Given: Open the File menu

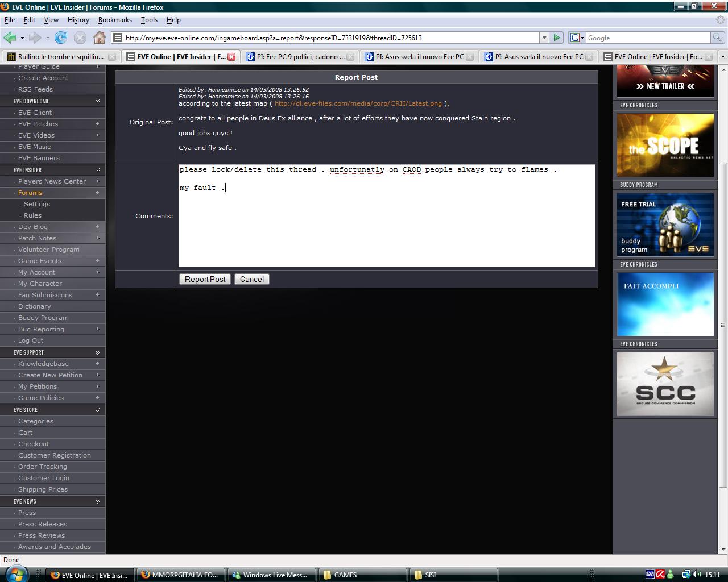Looking at the screenshot, I should coord(10,20).
